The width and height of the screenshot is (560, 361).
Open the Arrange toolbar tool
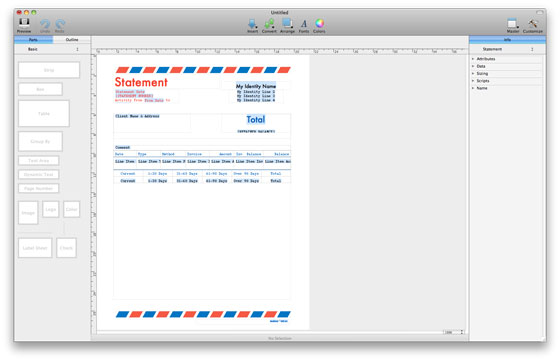click(287, 24)
